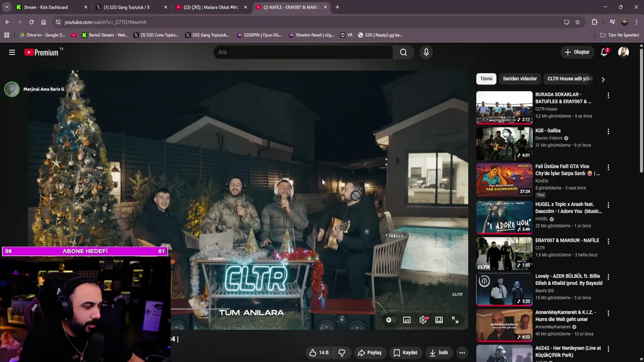Open the Tüm Yer İşaretleri folder
The height and width of the screenshot is (362, 644).
(x=620, y=35)
